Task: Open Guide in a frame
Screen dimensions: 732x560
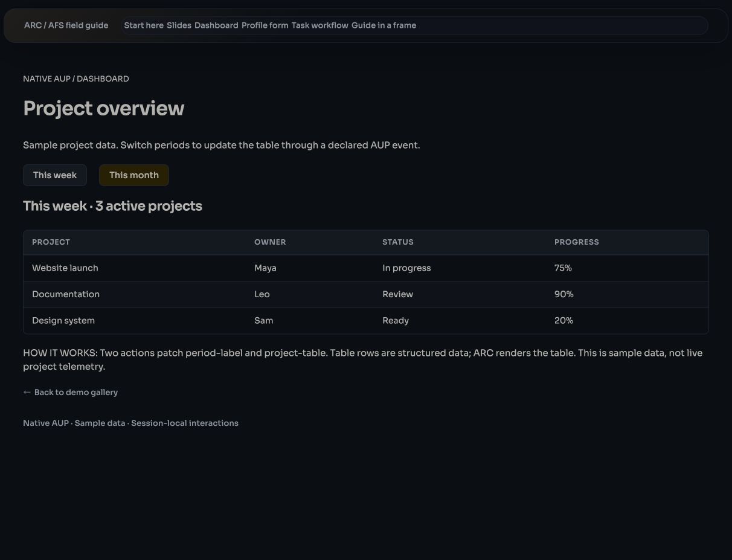Action: pos(384,25)
